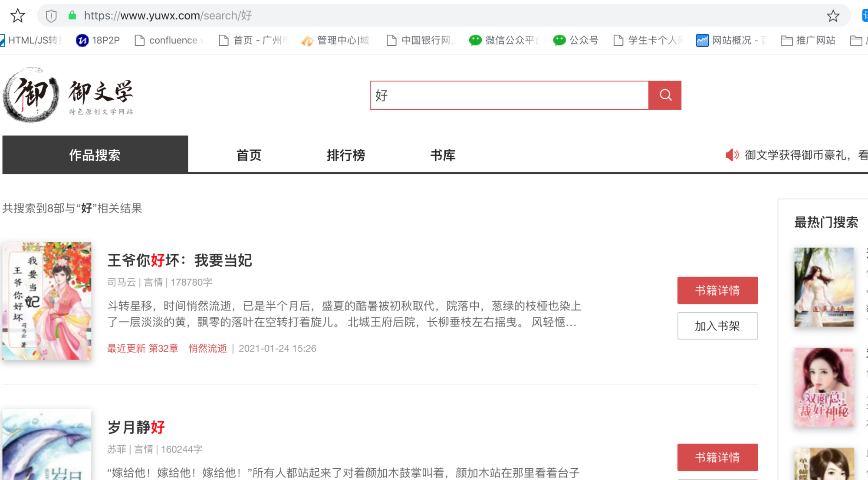Screen dimensions: 868x480
Task: Click the star icon left of address bar
Action: click(x=18, y=16)
